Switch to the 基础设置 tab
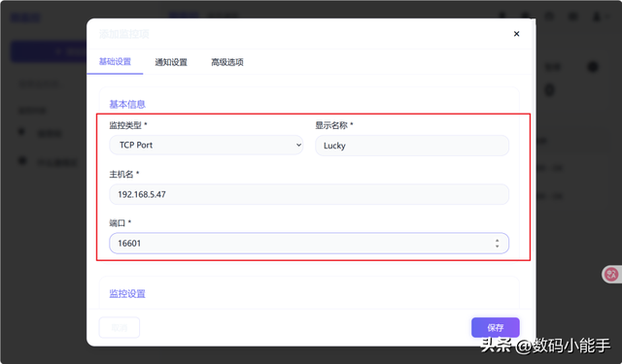 (x=115, y=61)
